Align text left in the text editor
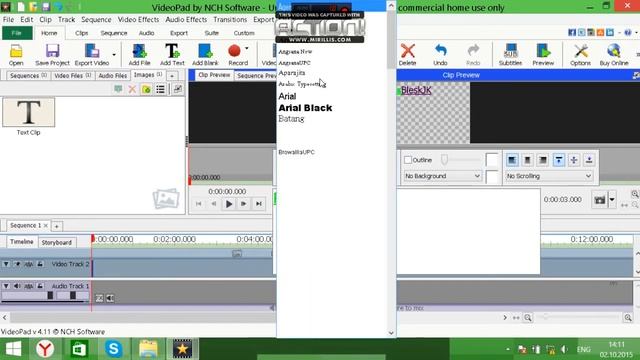This screenshot has height=360, width=640. pos(512,160)
